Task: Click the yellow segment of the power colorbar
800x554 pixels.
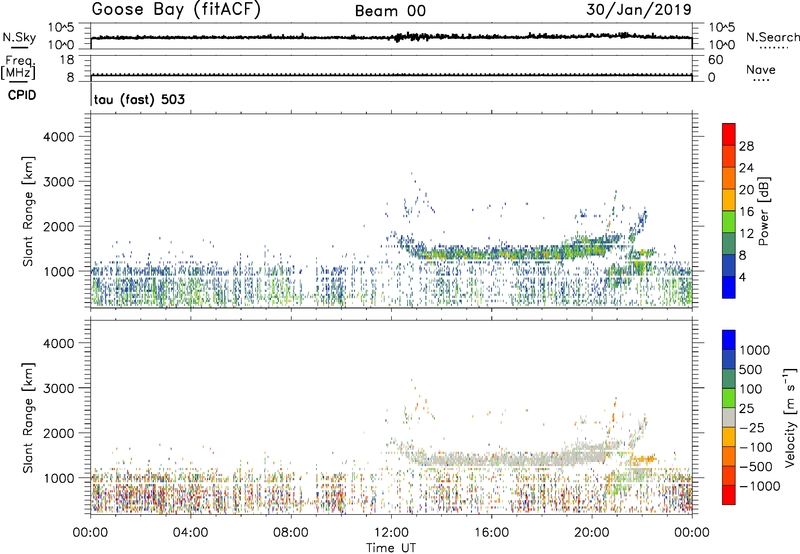Action: [x=729, y=200]
